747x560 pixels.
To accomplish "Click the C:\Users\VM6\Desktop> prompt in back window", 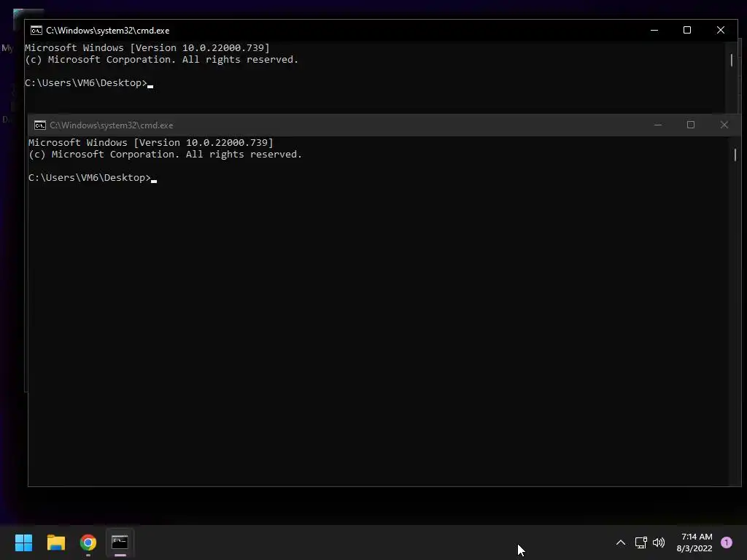I will (x=86, y=83).
